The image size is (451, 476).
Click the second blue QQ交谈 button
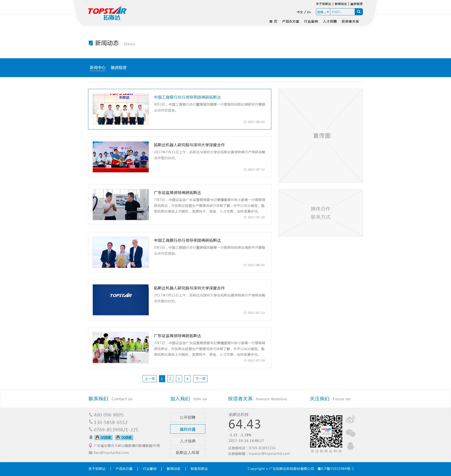click(124, 437)
